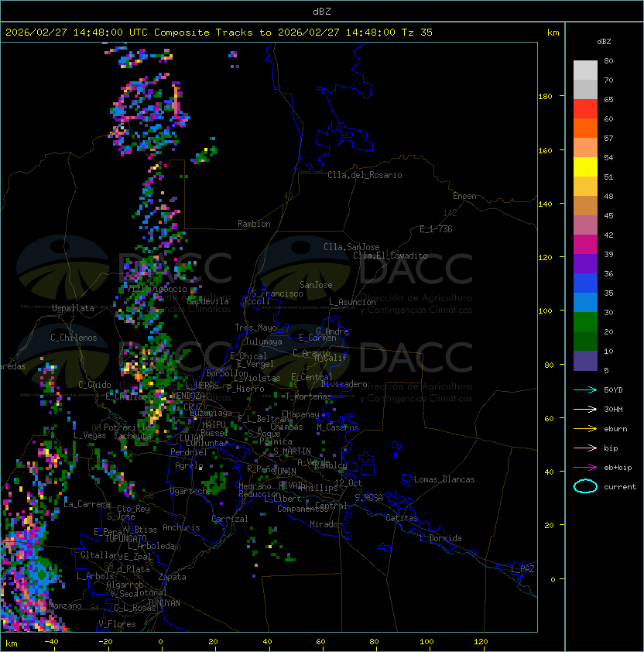Click the yellow eburn arrow icon
This screenshot has height=652, width=644.
tap(585, 429)
